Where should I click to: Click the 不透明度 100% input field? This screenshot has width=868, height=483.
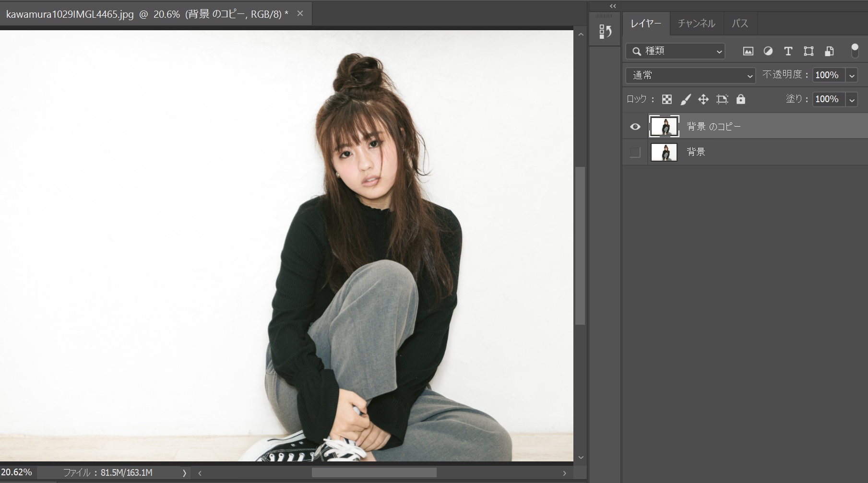pos(829,75)
